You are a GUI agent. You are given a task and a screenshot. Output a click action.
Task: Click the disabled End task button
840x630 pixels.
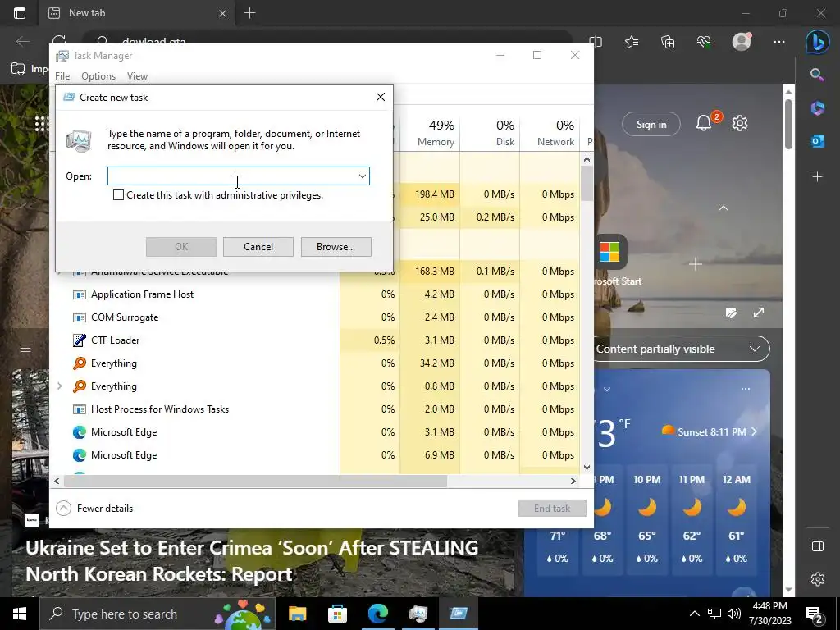552,509
